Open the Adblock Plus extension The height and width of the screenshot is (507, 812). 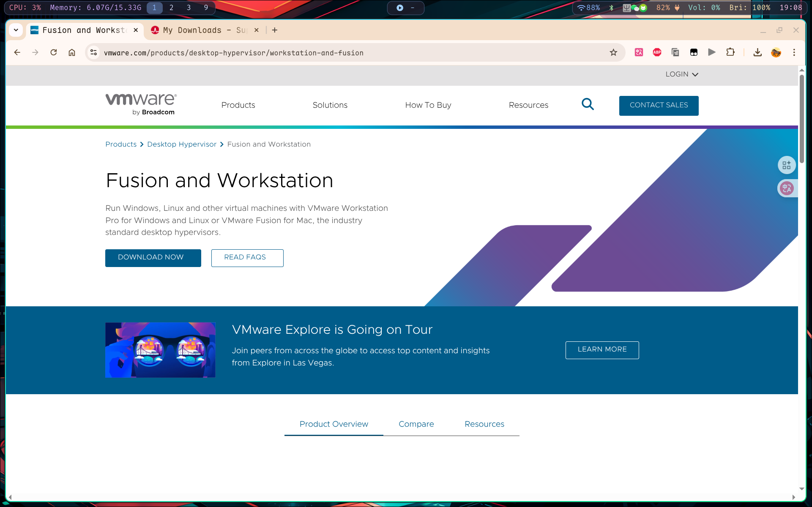point(657,52)
